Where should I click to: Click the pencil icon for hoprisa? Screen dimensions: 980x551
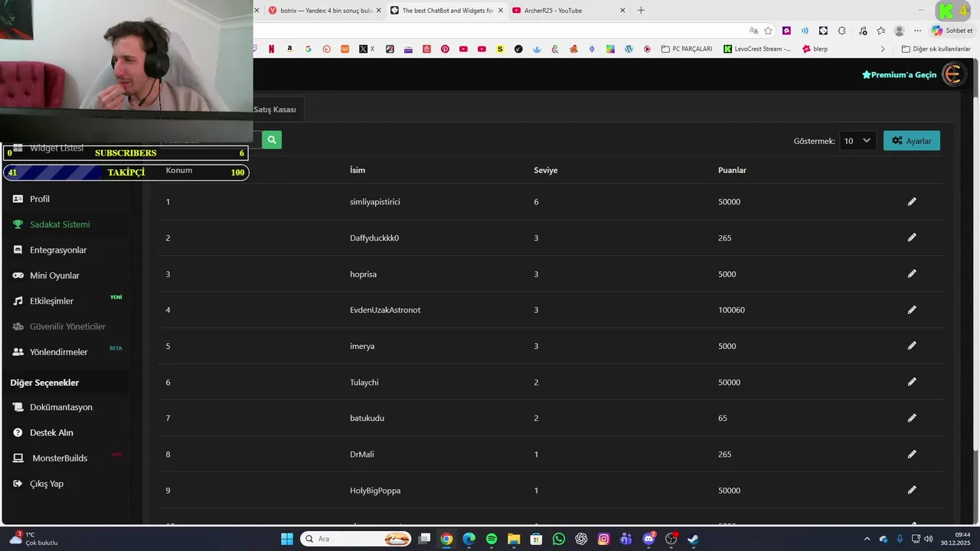912,273
